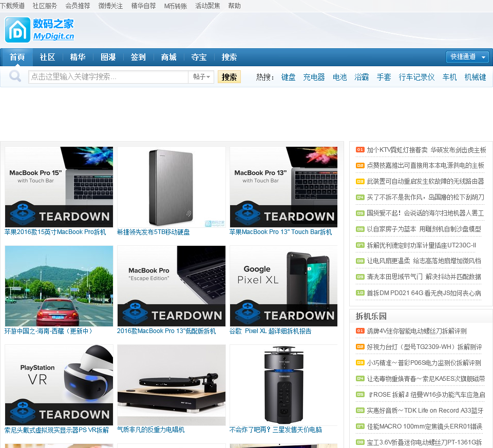Open MacBook Pro Escape Edition thumbnail

172,286
